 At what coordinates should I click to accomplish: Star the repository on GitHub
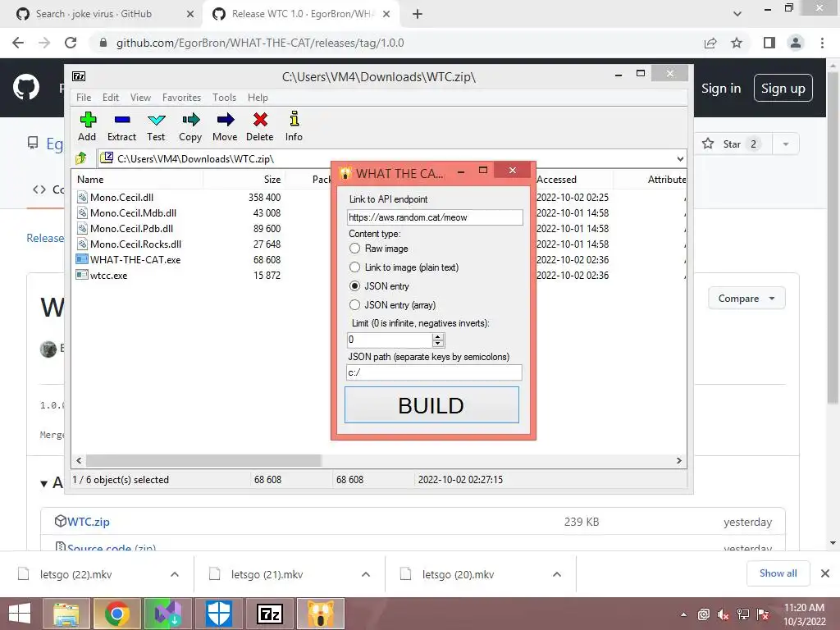pos(733,144)
